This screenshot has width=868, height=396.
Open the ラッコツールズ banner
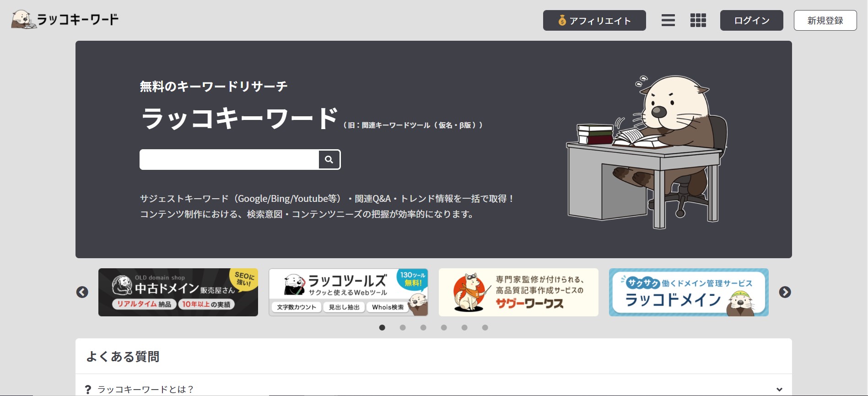348,292
